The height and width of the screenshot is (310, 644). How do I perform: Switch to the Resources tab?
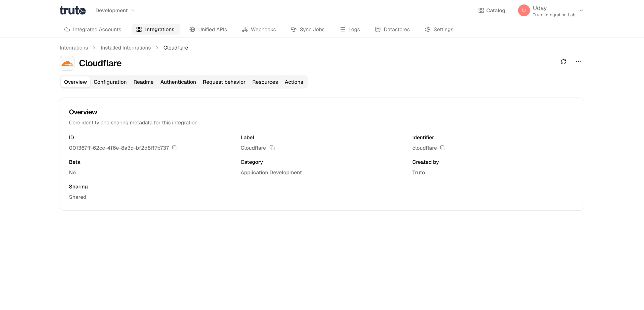(265, 82)
